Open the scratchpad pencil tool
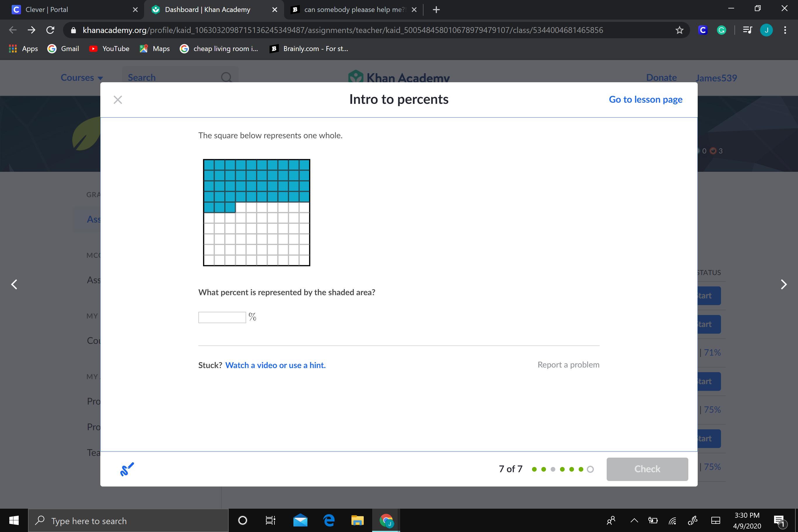 (x=127, y=469)
